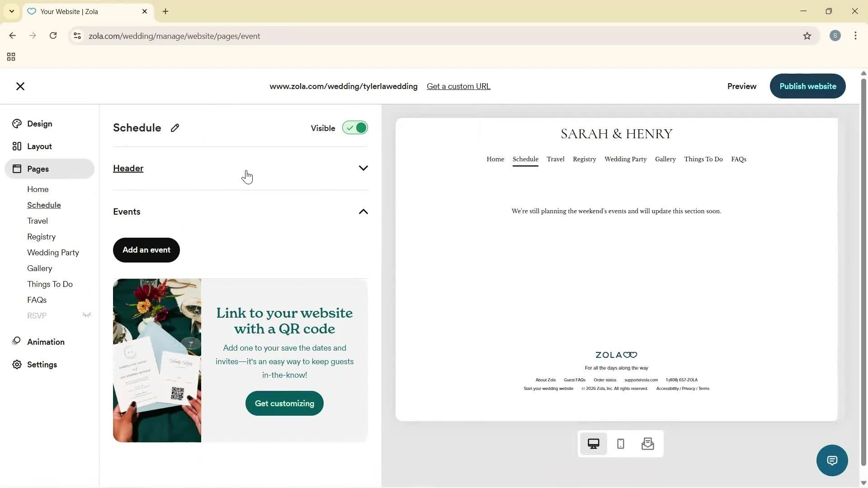
Task: Open the Travel page from the Pages list
Action: [37, 221]
